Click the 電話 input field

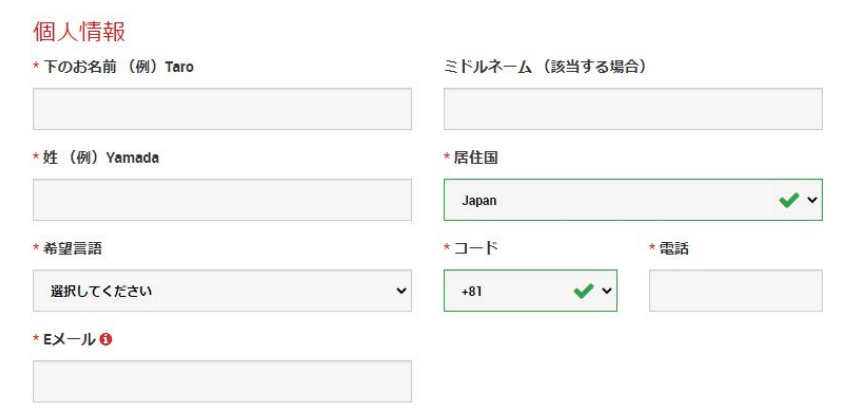click(735, 291)
